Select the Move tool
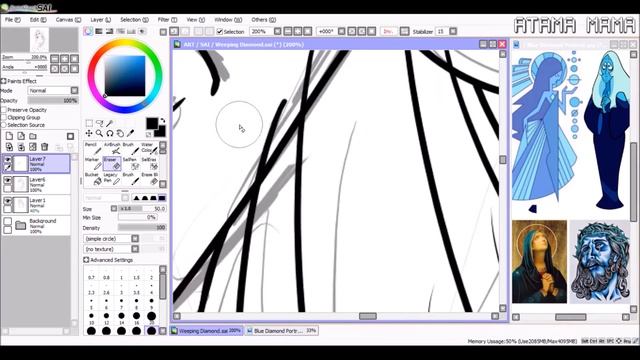The image size is (640, 360). point(89,133)
